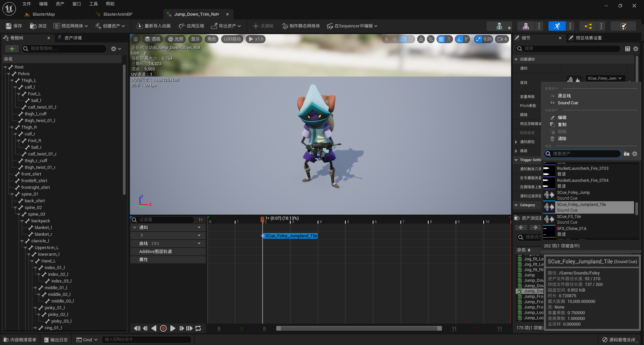Open Create Asset dropdown
The width and height of the screenshot is (644, 345).
(x=110, y=26)
